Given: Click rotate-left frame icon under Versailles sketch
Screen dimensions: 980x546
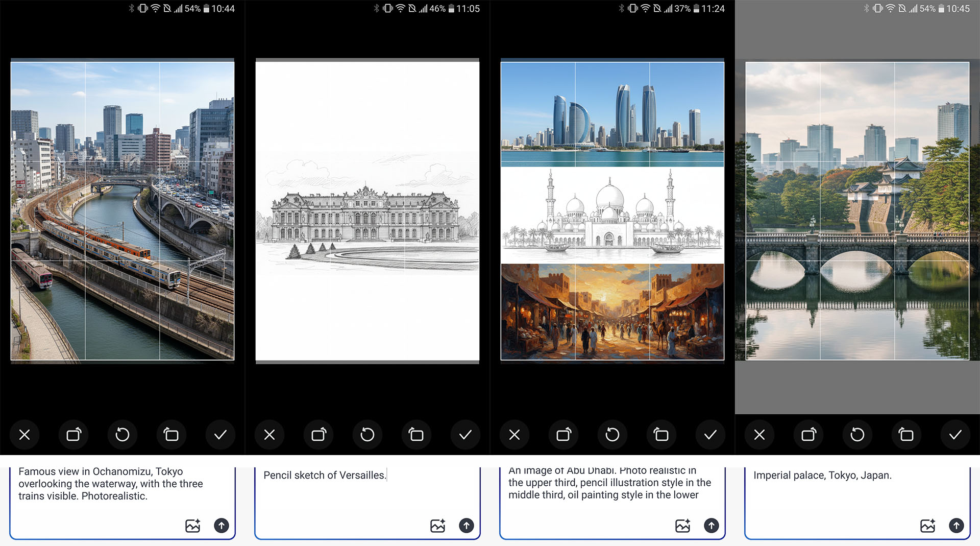Looking at the screenshot, I should (x=416, y=435).
